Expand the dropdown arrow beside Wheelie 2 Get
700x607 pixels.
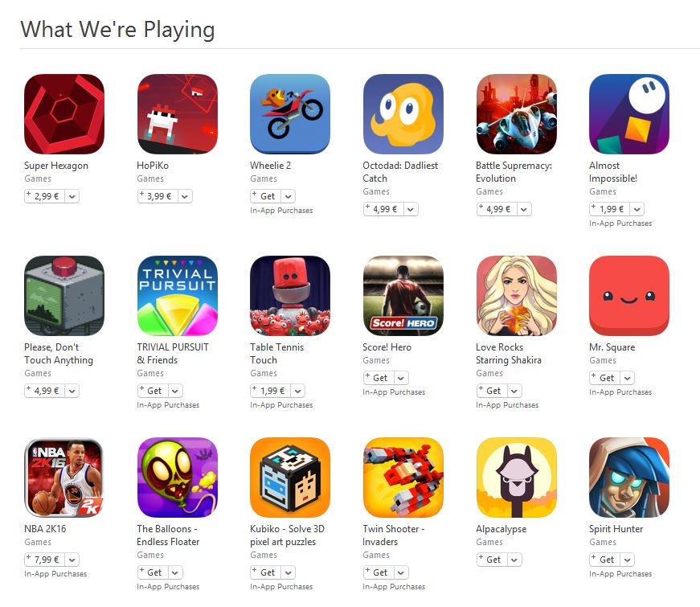[x=288, y=196]
